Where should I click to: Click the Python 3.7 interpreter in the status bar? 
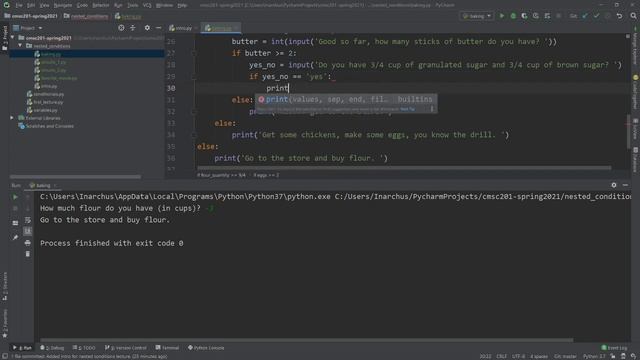pyautogui.click(x=594, y=356)
